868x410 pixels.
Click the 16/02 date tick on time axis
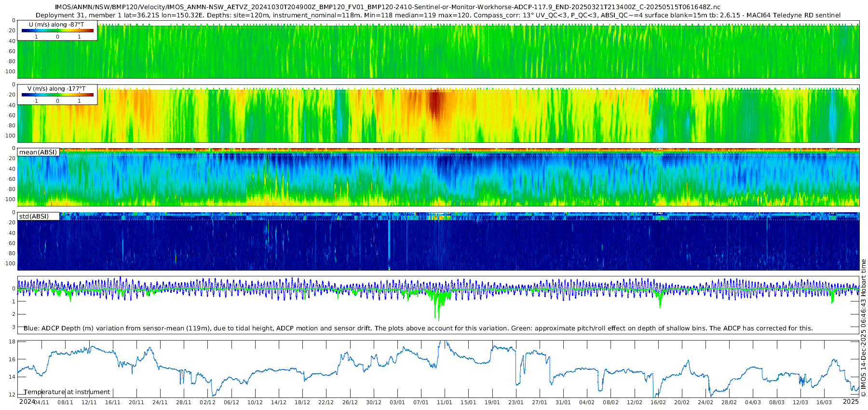coord(658,402)
